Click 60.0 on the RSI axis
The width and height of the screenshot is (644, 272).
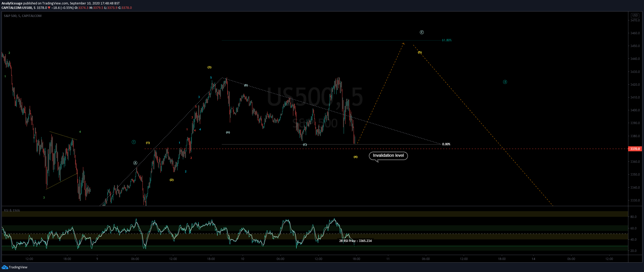tap(633, 228)
